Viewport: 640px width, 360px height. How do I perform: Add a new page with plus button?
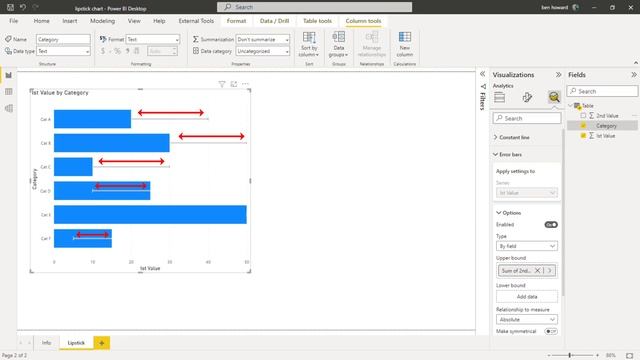[x=102, y=343]
